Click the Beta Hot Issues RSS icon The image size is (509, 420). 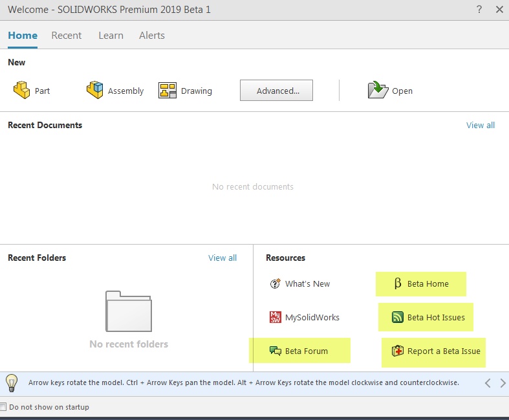point(398,317)
